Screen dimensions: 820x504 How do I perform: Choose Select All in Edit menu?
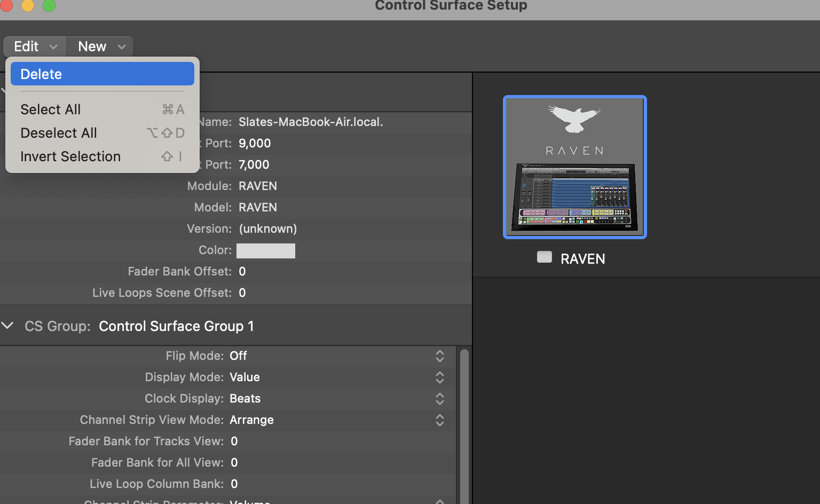coord(102,109)
